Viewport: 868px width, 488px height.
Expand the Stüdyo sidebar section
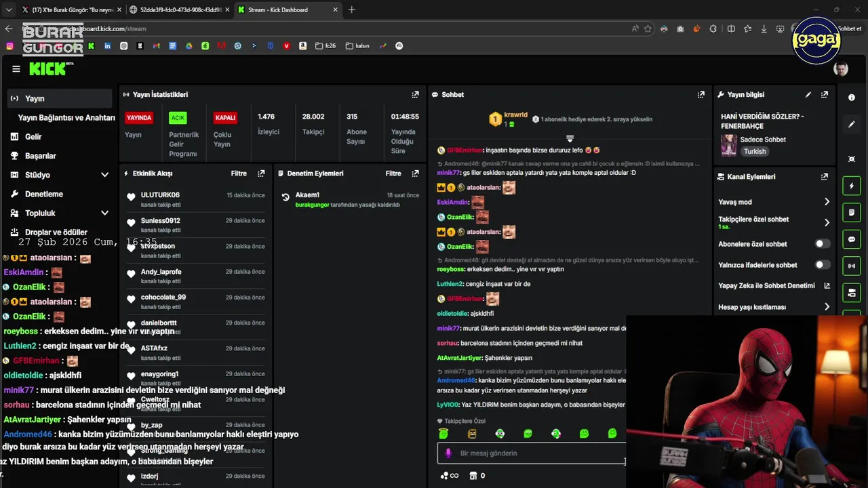[x=104, y=175]
